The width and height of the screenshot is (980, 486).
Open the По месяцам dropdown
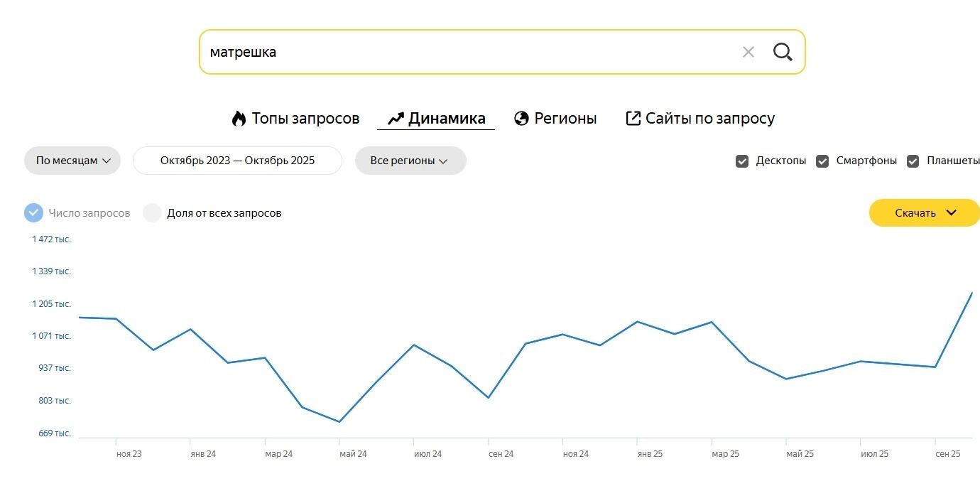(72, 161)
